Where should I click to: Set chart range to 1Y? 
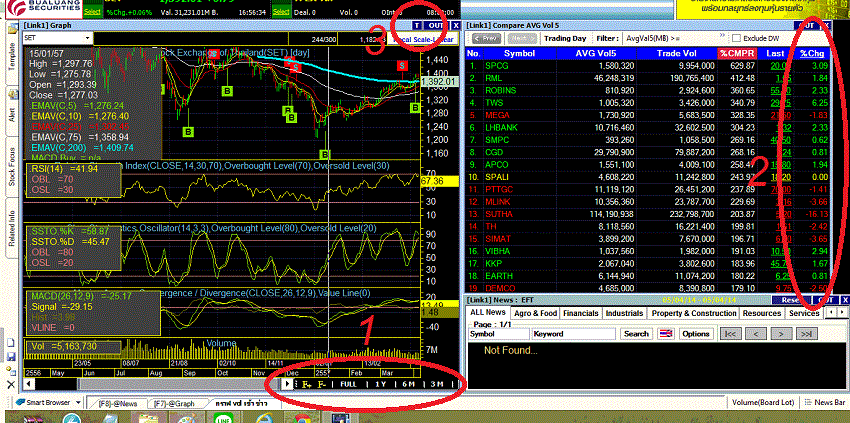[x=381, y=384]
